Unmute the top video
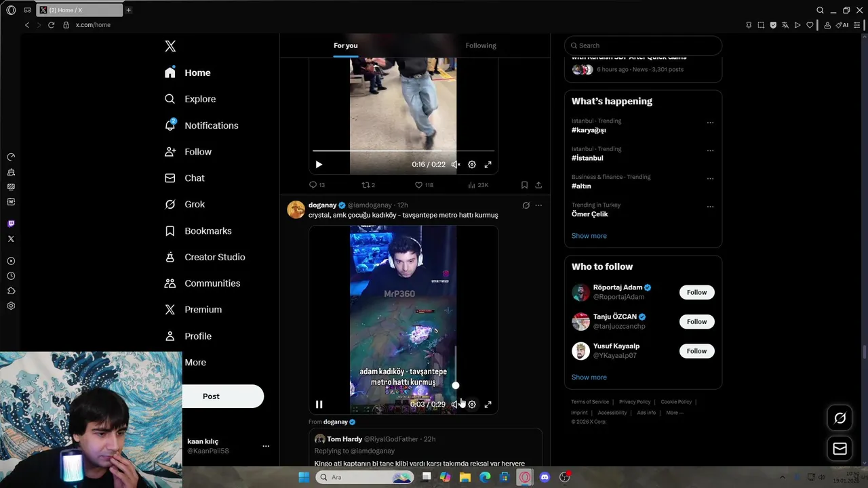 click(x=456, y=165)
